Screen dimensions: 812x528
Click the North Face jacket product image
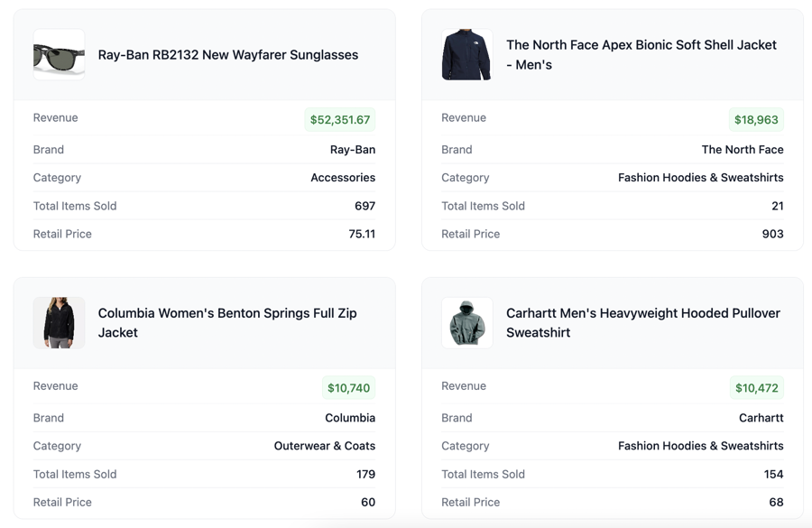coord(466,55)
